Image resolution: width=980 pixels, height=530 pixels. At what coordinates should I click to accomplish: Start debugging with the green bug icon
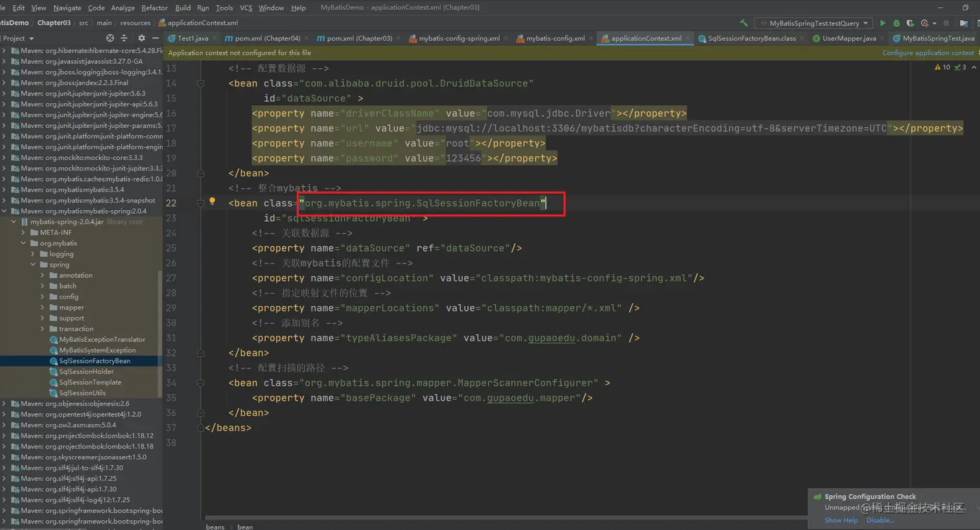coord(896,23)
